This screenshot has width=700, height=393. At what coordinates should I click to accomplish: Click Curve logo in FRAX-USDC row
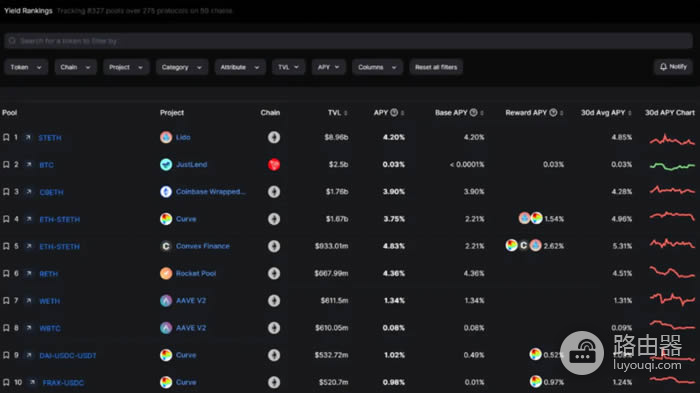166,382
